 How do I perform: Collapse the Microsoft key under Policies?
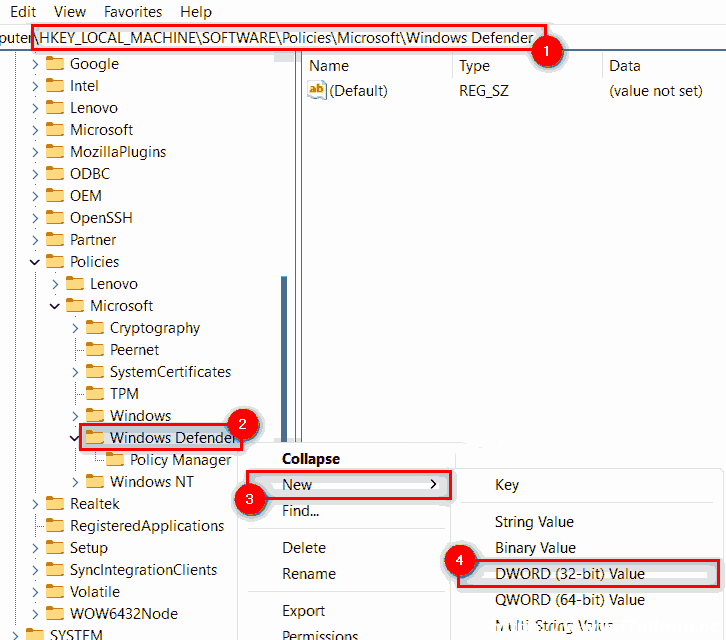tap(55, 306)
